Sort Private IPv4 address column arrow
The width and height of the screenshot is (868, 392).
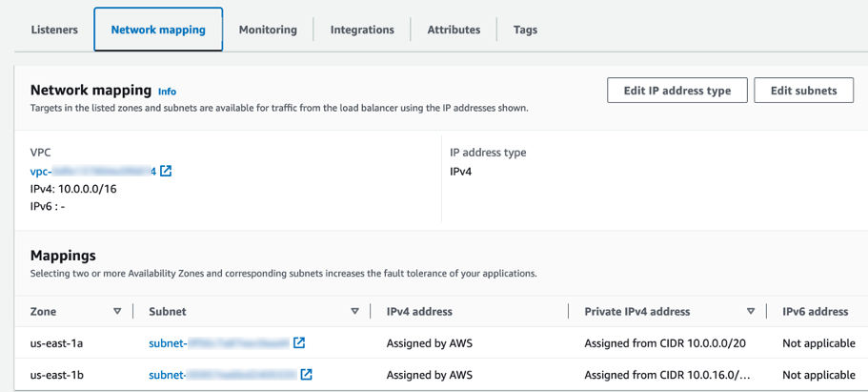751,312
